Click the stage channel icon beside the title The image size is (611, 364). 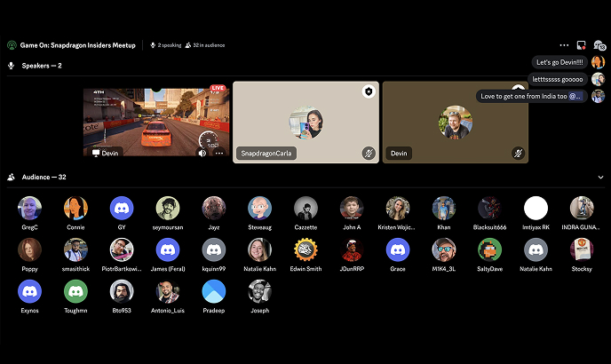[x=12, y=45]
